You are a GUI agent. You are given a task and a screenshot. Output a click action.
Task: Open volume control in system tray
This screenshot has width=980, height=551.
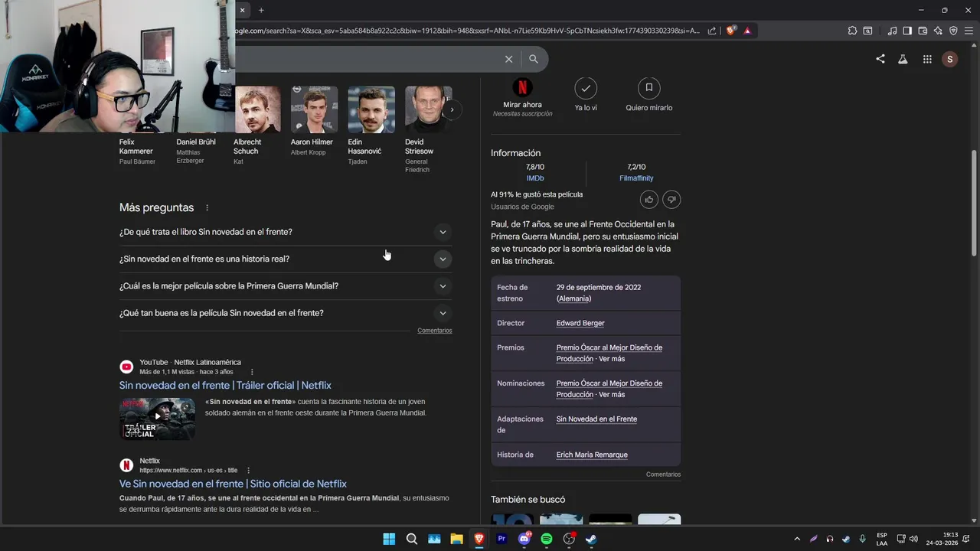[913, 539]
